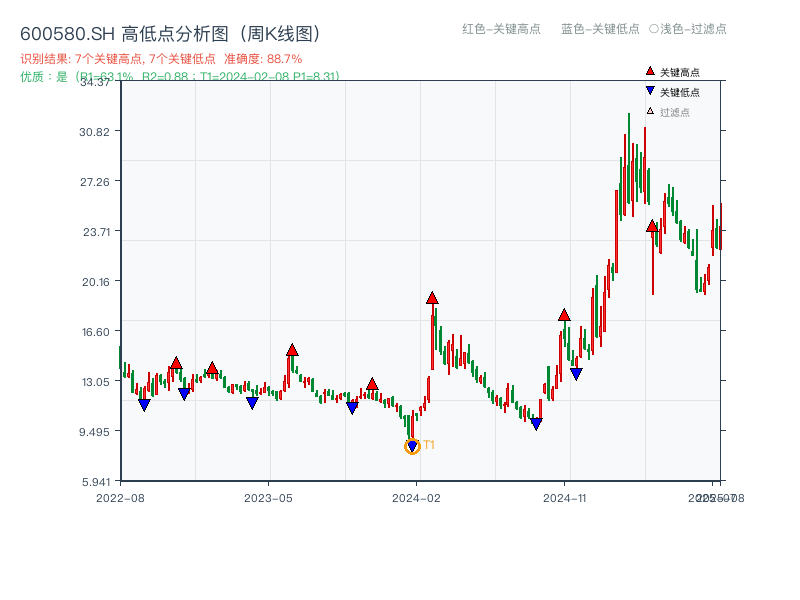Image resolution: width=800 pixels, height=600 pixels.
Task: Click the tall red candle of the 2024-02 spike
Action: coord(432,337)
